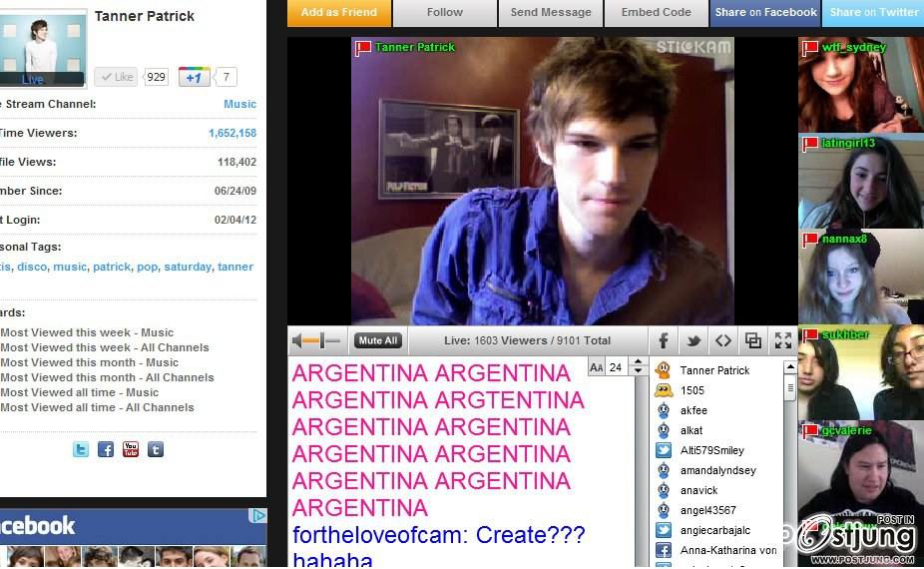
Task: Decrease chat font size with down arrow
Action: point(638,371)
